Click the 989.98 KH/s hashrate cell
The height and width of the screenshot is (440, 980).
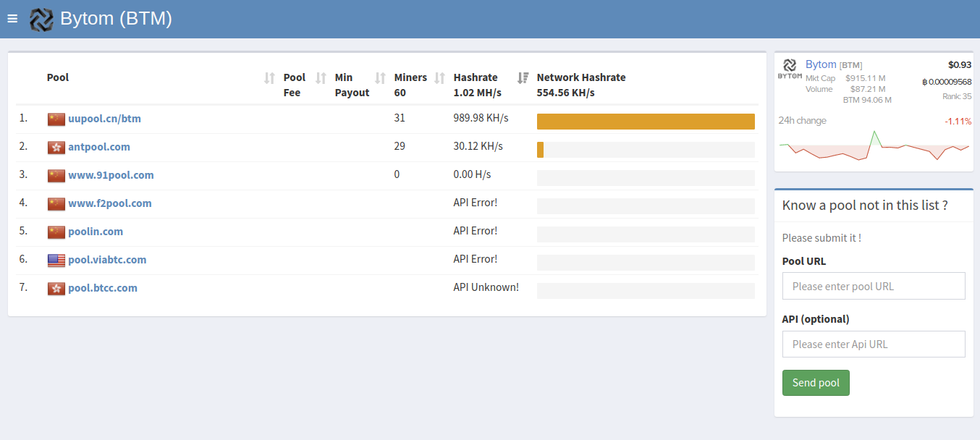pos(481,118)
